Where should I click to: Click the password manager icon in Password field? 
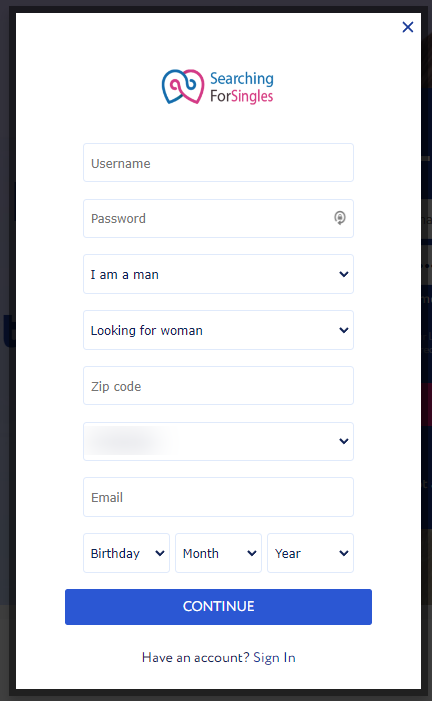[340, 218]
